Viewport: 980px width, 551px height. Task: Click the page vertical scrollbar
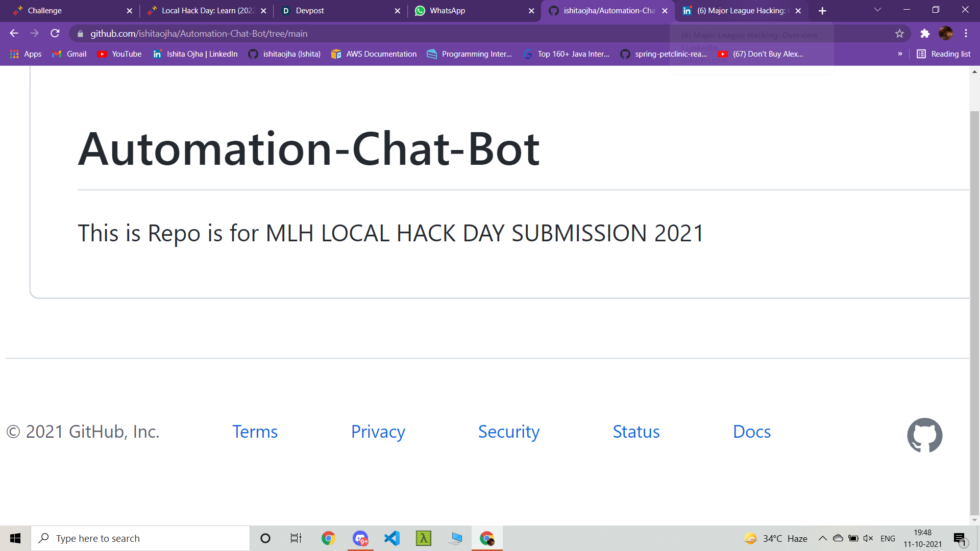pos(974,306)
